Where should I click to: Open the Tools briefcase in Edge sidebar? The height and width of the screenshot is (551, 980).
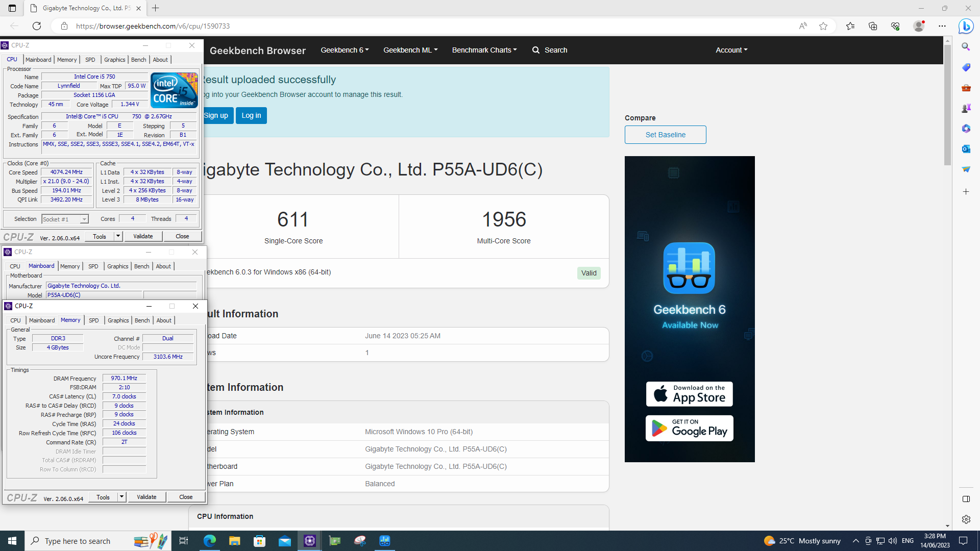(x=966, y=88)
